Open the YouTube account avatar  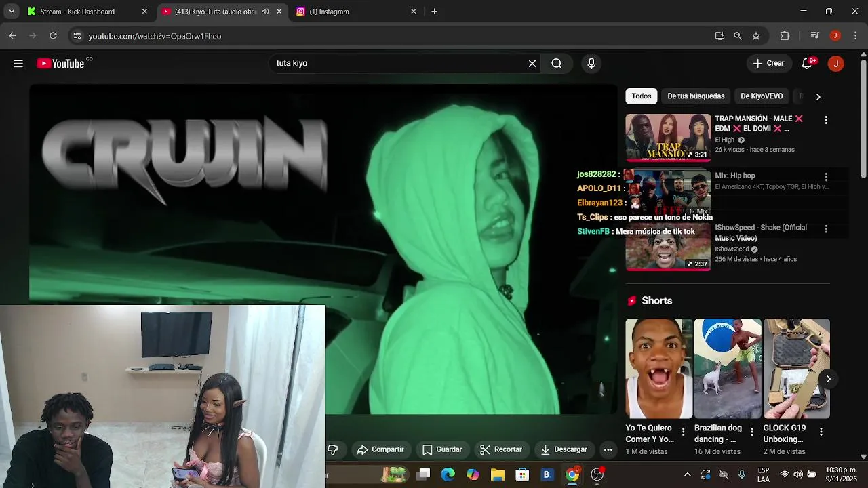point(835,64)
